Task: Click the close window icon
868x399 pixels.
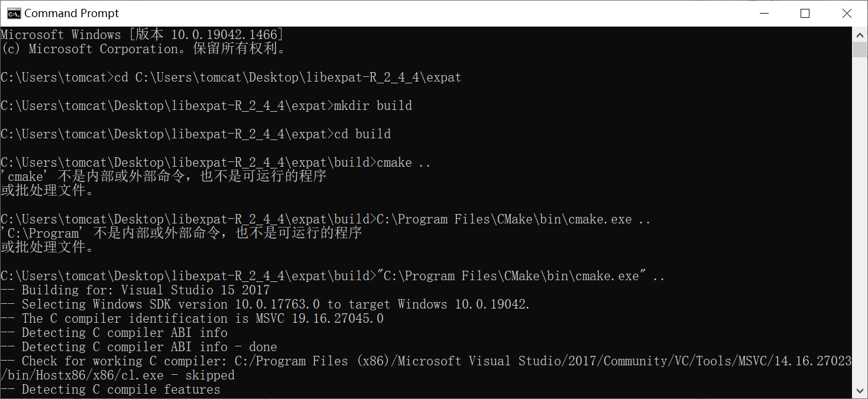Action: 847,12
